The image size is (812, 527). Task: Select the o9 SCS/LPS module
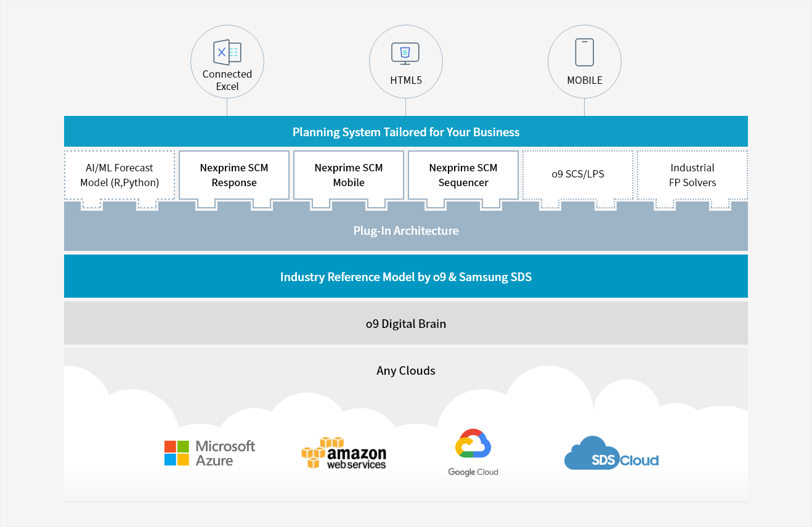coord(578,174)
